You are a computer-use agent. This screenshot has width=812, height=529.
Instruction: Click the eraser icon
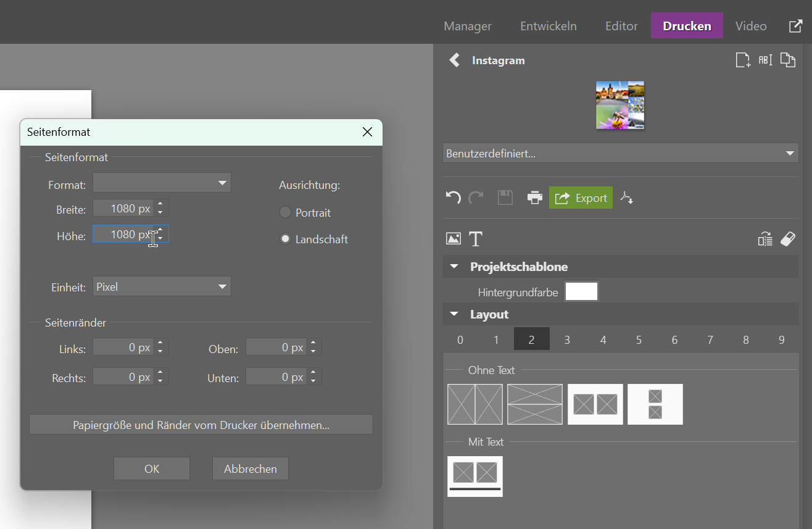(788, 239)
